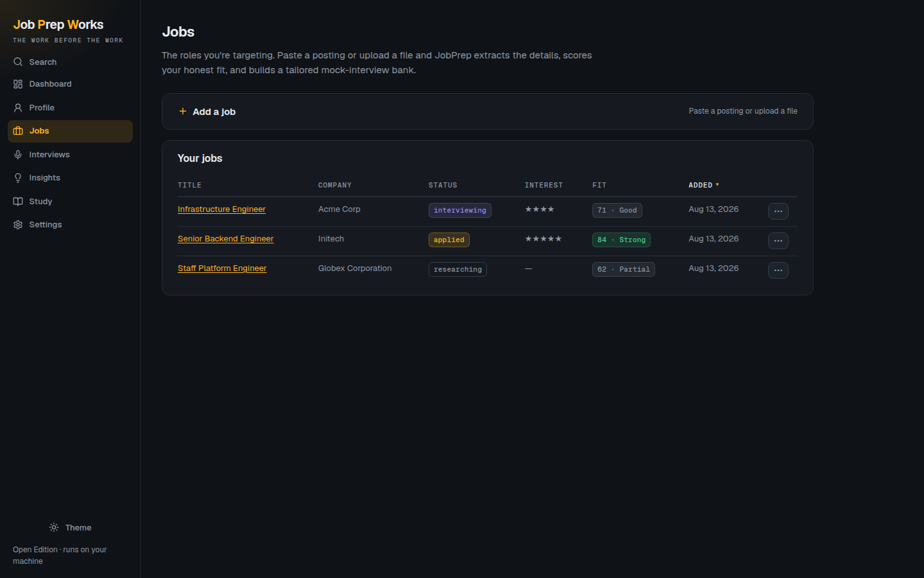Open the Study section
The image size is (924, 578).
click(70, 202)
